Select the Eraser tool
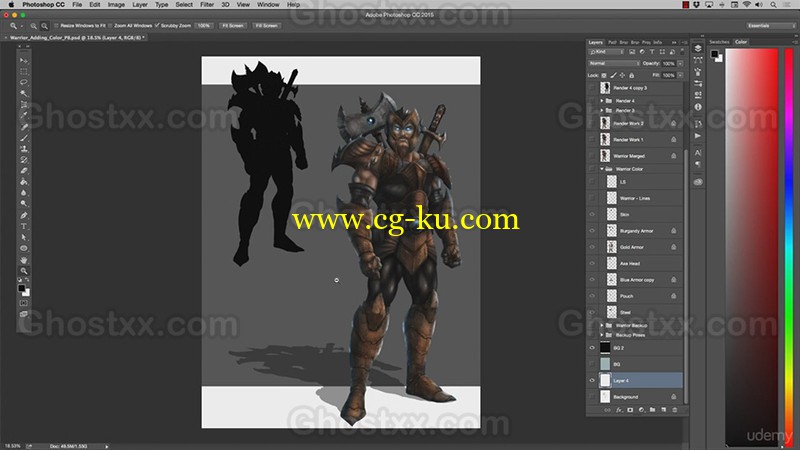 pos(23,171)
